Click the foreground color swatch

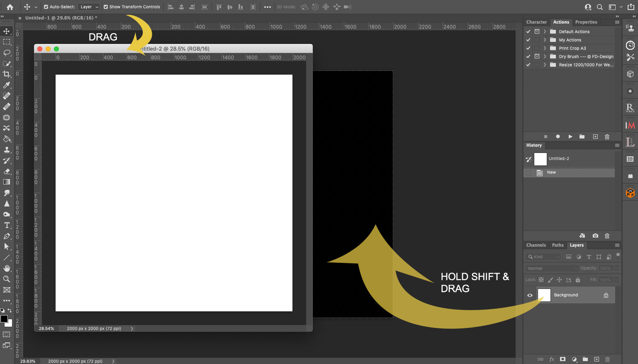click(x=4, y=318)
